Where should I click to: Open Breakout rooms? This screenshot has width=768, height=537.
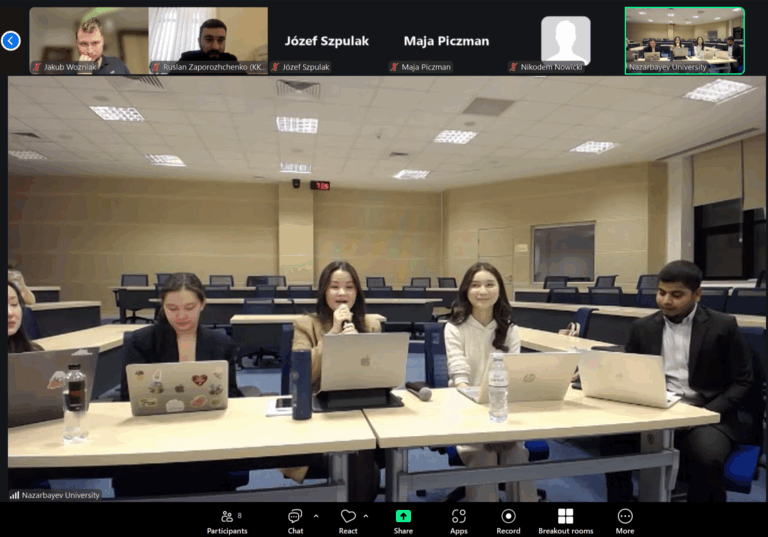(565, 520)
